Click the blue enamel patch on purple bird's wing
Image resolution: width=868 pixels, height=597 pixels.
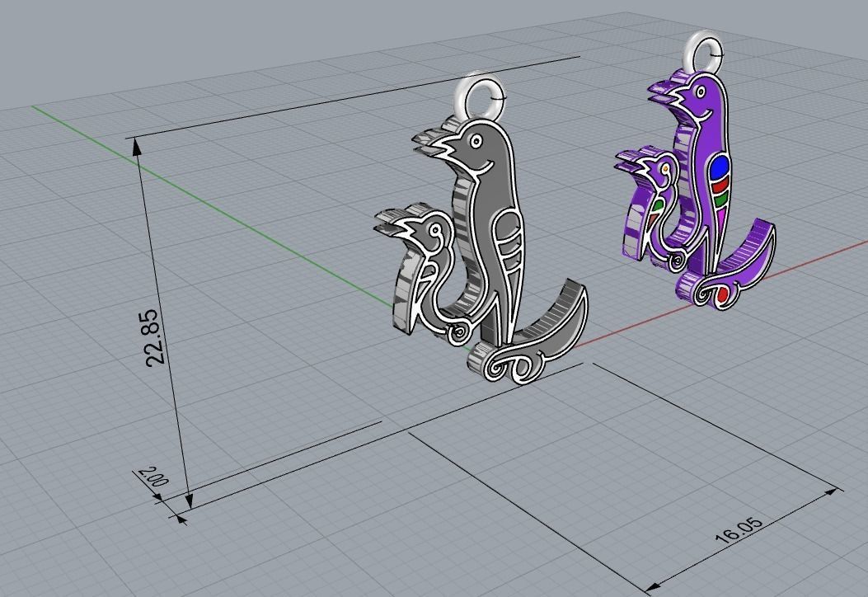[x=720, y=165]
